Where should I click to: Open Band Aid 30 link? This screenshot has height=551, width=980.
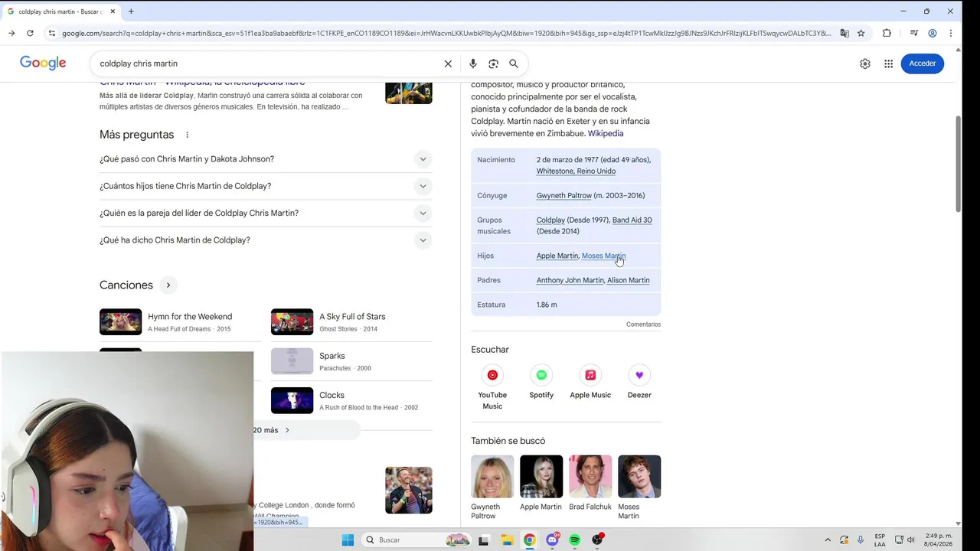pos(632,220)
